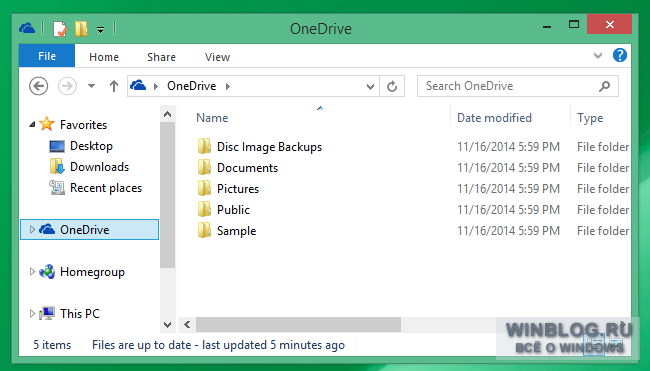Viewport: 650px width, 371px height.
Task: Click the 5 items status text
Action: coord(52,345)
